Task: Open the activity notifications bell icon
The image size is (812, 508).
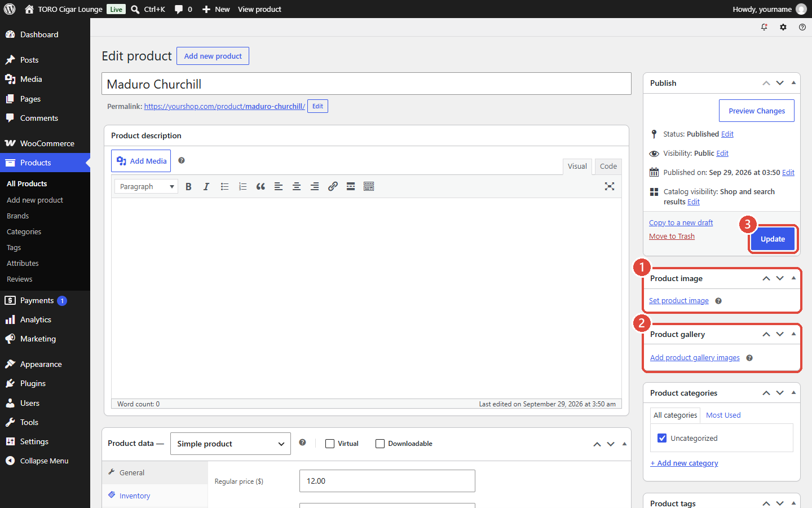Action: tap(764, 27)
